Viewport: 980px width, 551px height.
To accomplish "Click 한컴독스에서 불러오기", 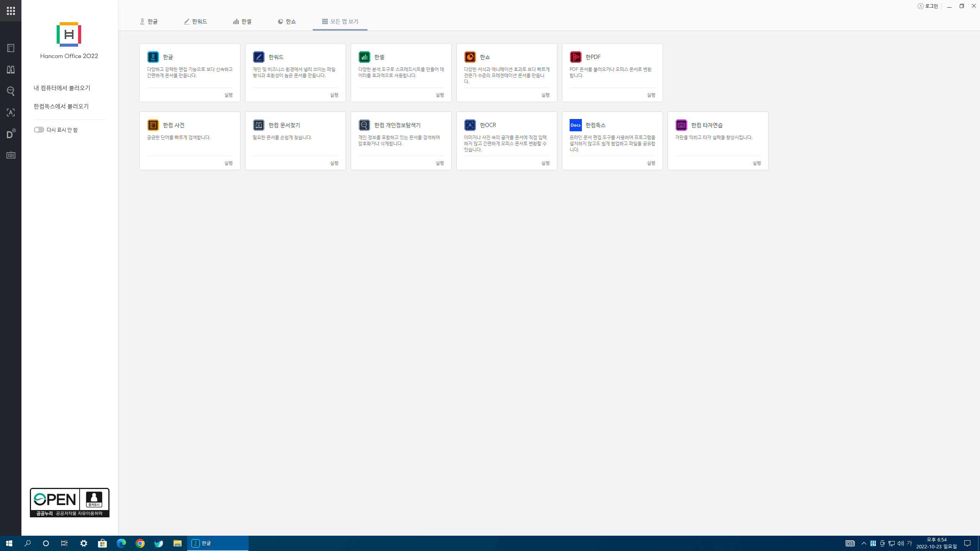I will pos(61,106).
